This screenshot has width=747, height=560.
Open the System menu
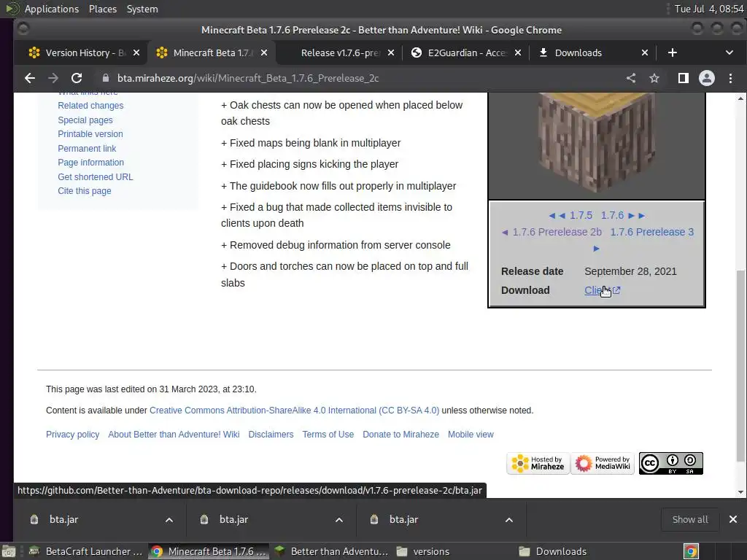(142, 9)
